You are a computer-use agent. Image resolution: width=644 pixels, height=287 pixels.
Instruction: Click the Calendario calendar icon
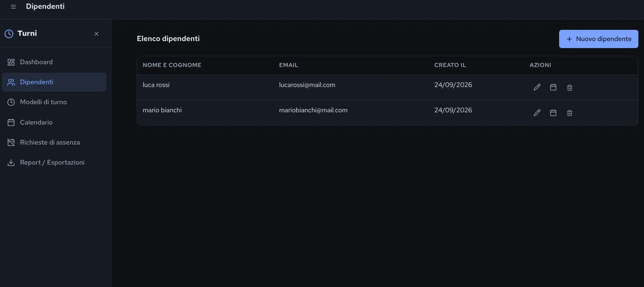[x=11, y=122]
